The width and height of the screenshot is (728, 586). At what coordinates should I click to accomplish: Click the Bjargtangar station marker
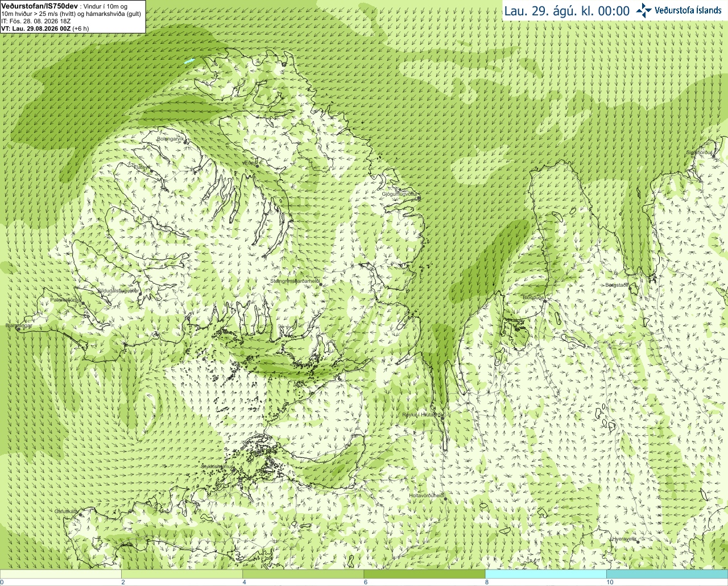18,329
